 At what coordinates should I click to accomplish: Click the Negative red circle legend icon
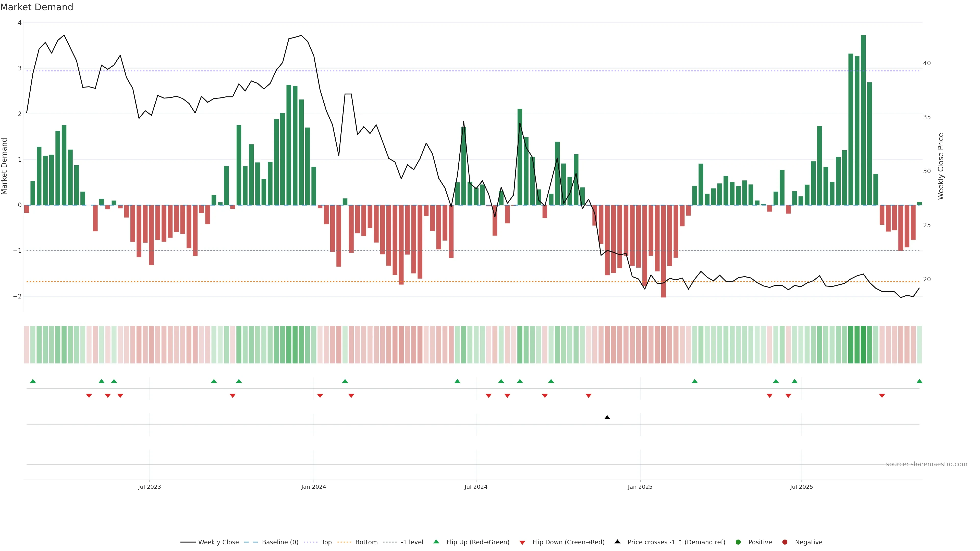click(x=785, y=542)
